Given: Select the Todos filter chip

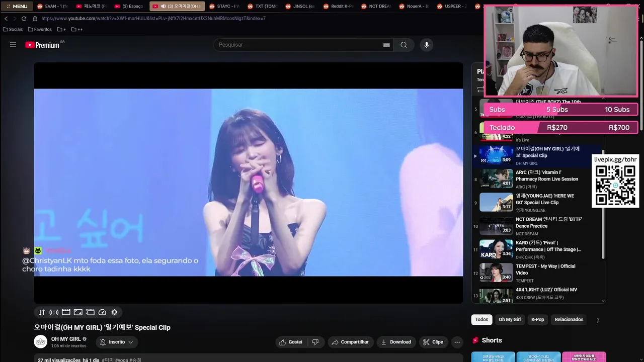Looking at the screenshot, I should pos(481,320).
